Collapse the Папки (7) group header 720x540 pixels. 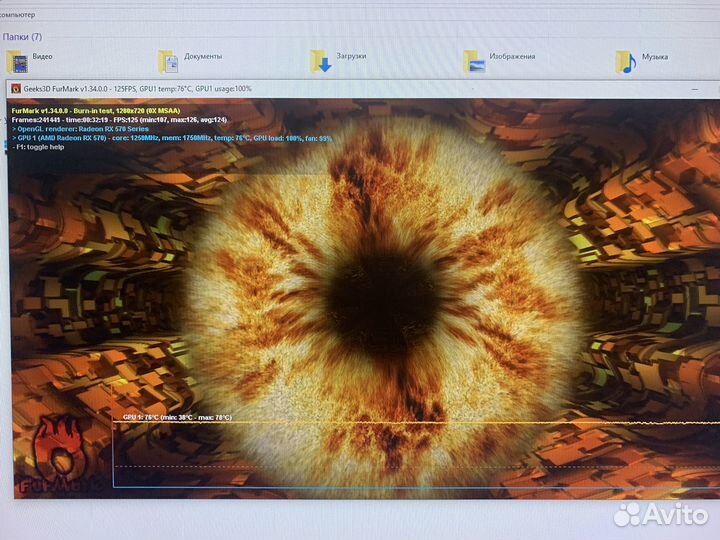point(22,37)
